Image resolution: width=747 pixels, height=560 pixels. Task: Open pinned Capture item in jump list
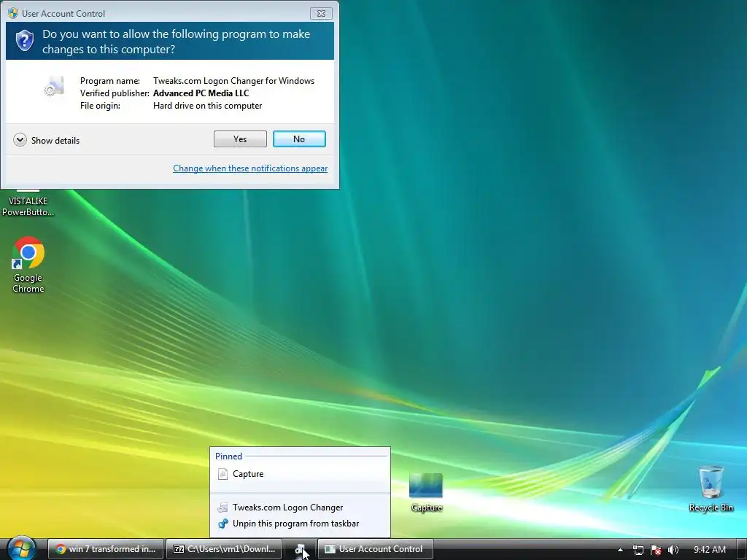click(300, 474)
